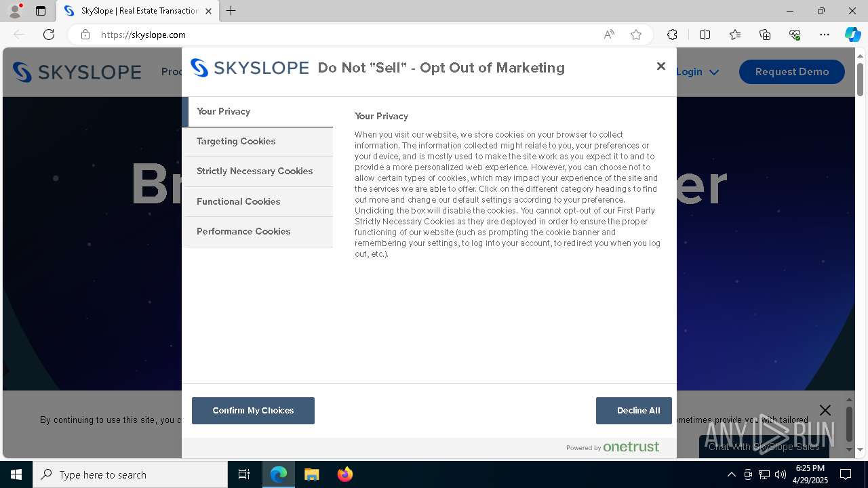Open the Strictly Necessary Cookies tab
Viewport: 868px width, 488px height.
coord(258,171)
